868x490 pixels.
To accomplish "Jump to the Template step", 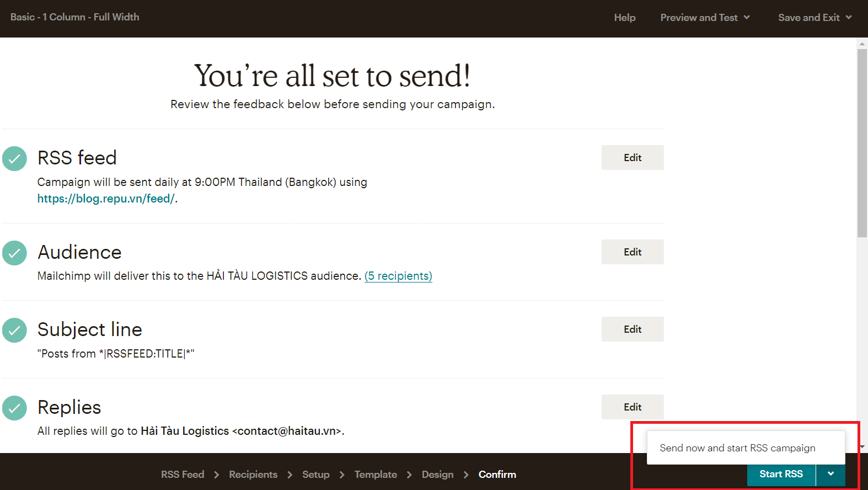I will point(376,475).
